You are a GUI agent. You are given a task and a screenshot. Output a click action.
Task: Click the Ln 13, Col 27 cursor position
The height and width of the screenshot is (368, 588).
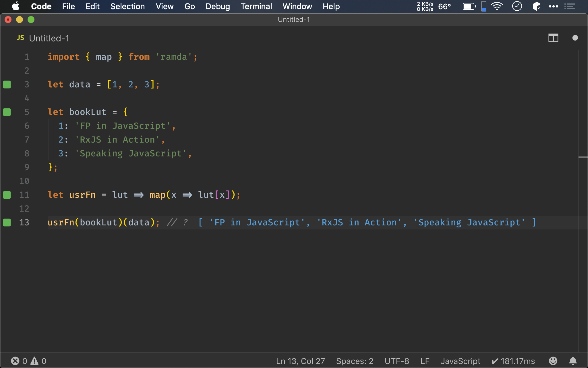click(300, 361)
